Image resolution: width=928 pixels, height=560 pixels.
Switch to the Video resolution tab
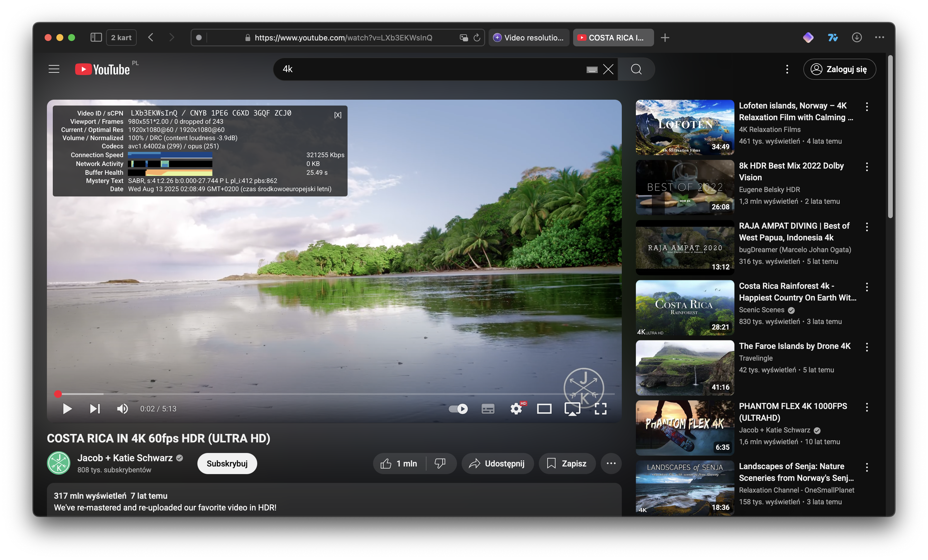[x=529, y=38]
